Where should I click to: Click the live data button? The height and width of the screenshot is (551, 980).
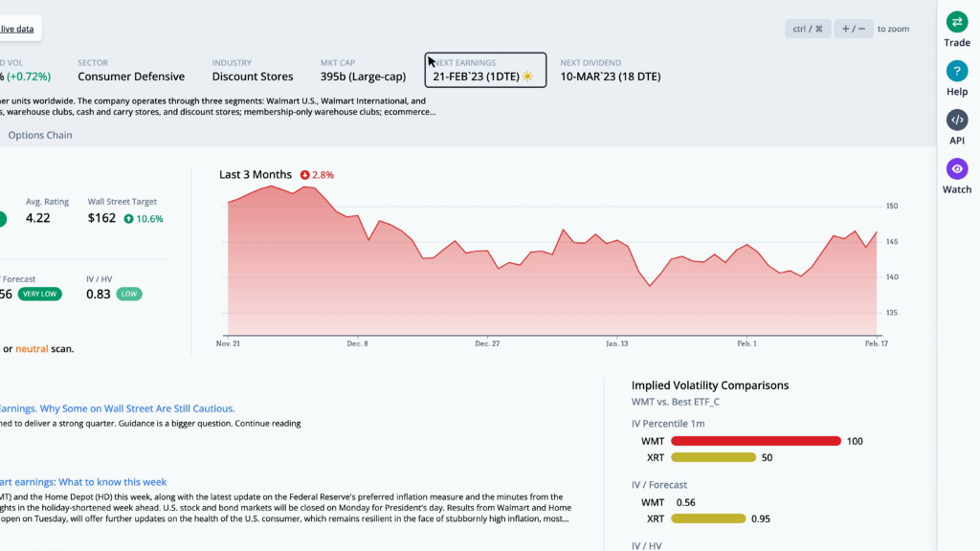click(x=17, y=29)
